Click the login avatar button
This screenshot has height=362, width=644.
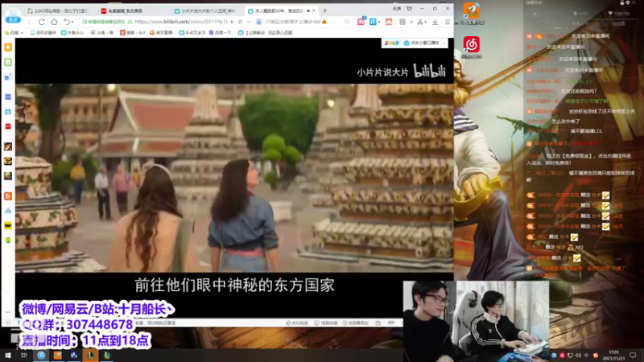(x=13, y=14)
